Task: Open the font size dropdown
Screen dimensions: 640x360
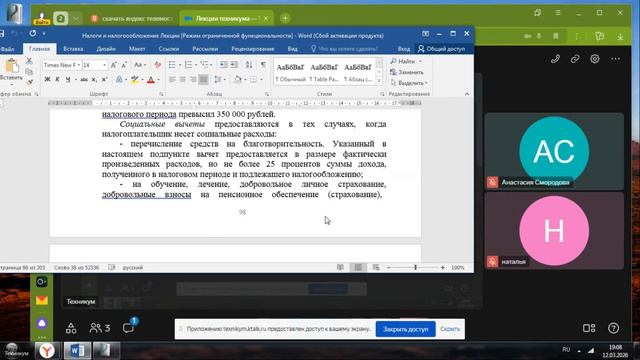Action: click(x=104, y=65)
